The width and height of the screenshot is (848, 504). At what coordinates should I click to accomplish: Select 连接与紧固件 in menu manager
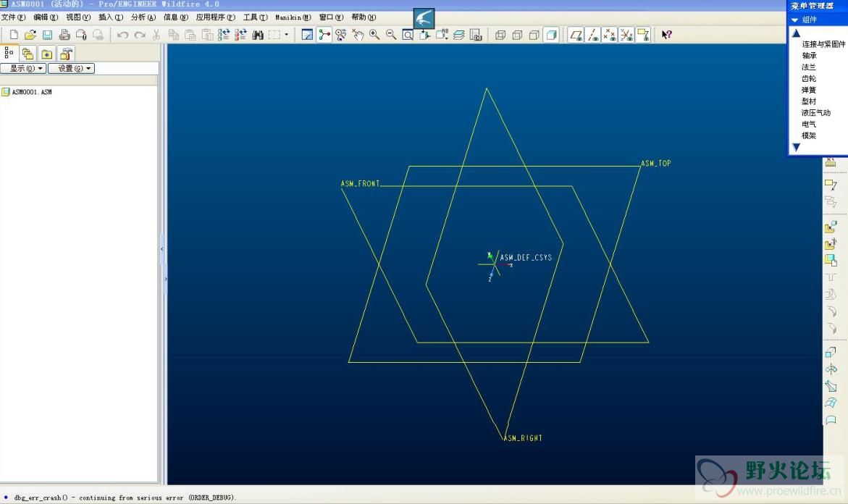click(823, 44)
